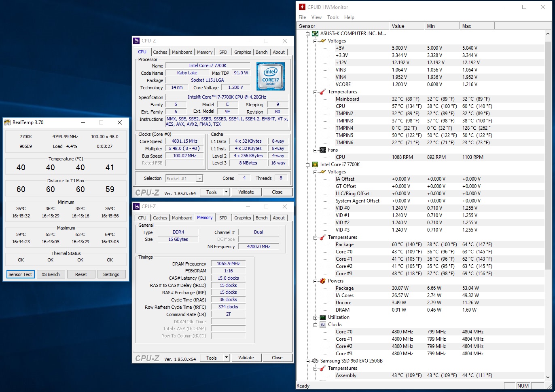Image resolution: width=555 pixels, height=392 pixels.
Task: Open the SPD tab in the CPU-Z Memory window
Action: coord(223,218)
